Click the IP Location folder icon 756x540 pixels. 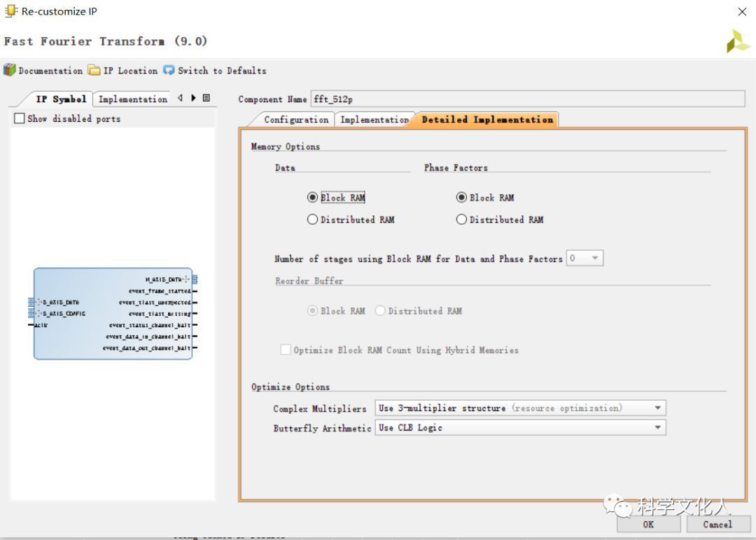click(94, 70)
